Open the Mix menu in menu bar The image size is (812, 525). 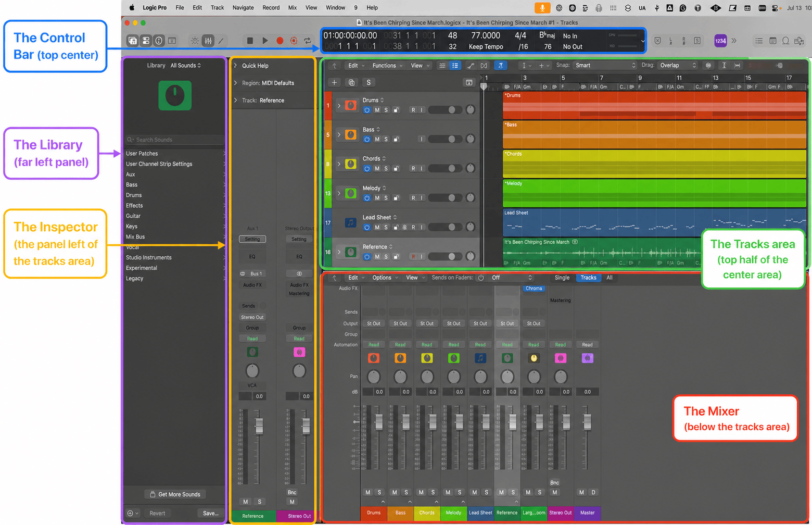pos(293,8)
